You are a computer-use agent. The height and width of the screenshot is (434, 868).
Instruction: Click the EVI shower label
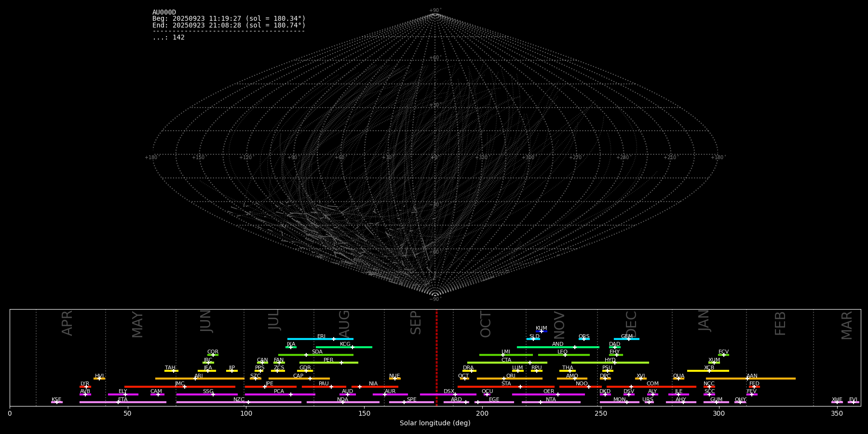853,400
